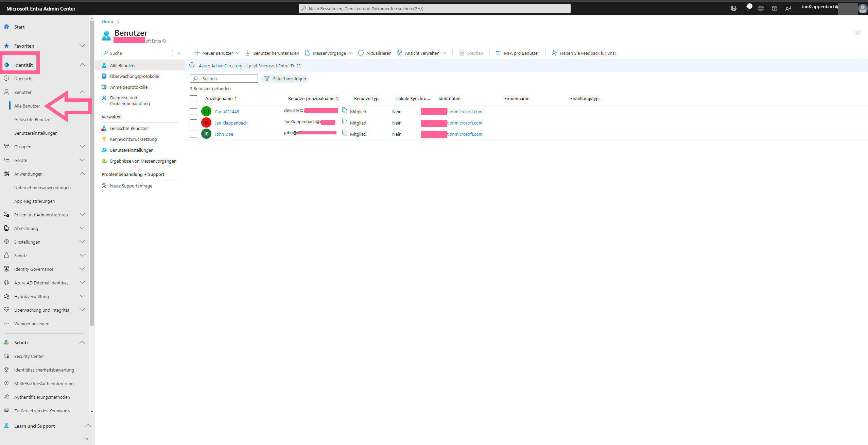This screenshot has width=868, height=445.
Task: Copy JanKlappenbach principal name icon
Action: click(x=345, y=121)
